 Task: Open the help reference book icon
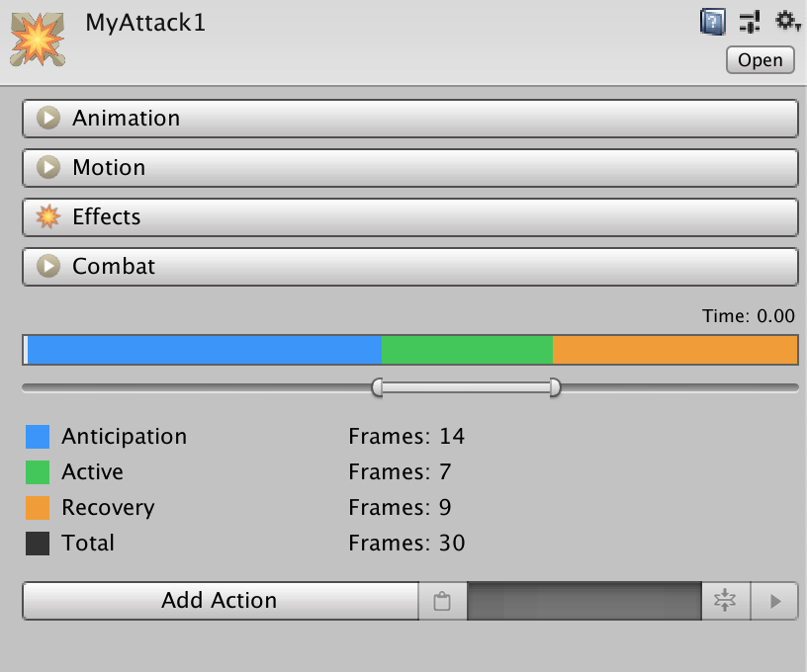713,22
